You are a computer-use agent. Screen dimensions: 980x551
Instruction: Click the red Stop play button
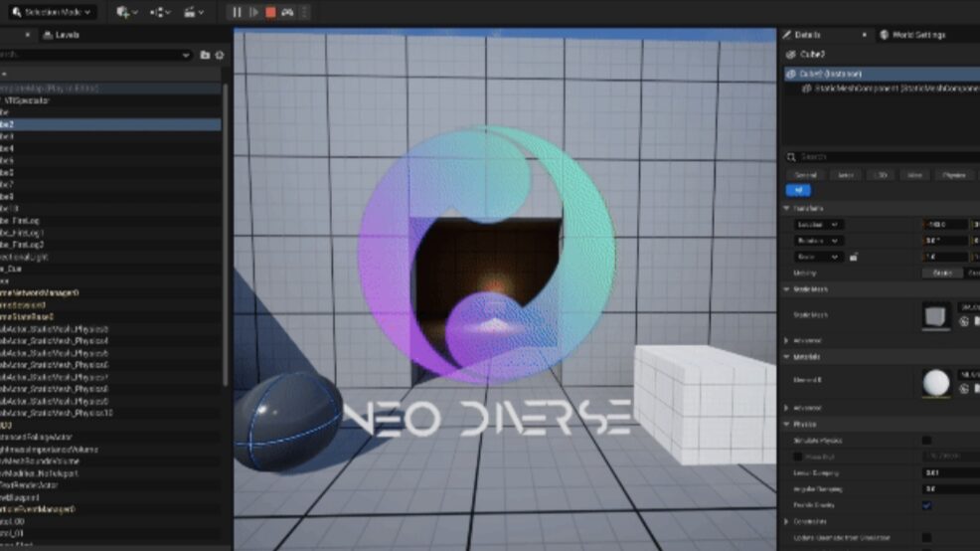(270, 12)
